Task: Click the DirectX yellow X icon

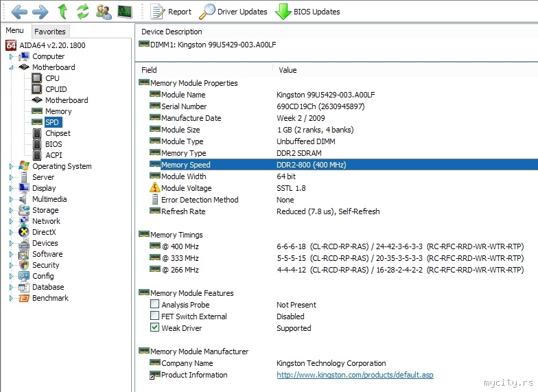Action: (23, 232)
